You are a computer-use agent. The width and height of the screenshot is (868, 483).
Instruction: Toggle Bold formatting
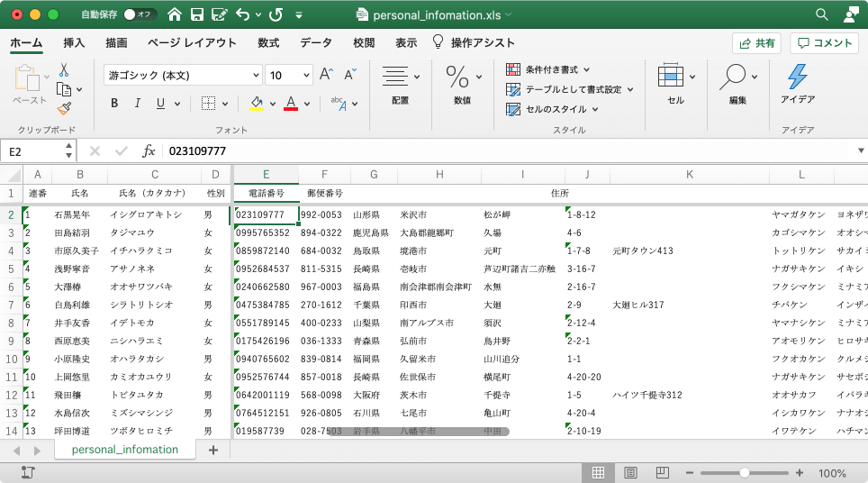point(114,103)
